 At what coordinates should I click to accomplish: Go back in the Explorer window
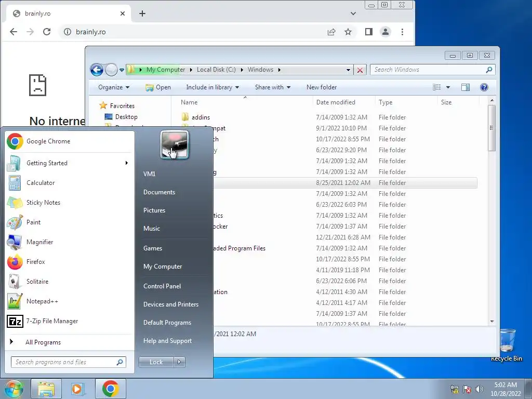coord(97,70)
